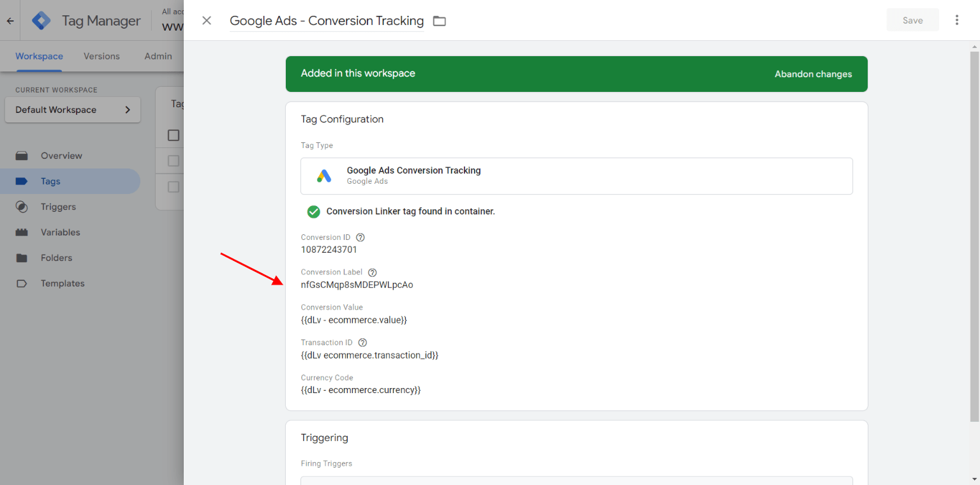Viewport: 980px width, 485px height.
Task: Click the Tag Manager logo
Action: 41,20
